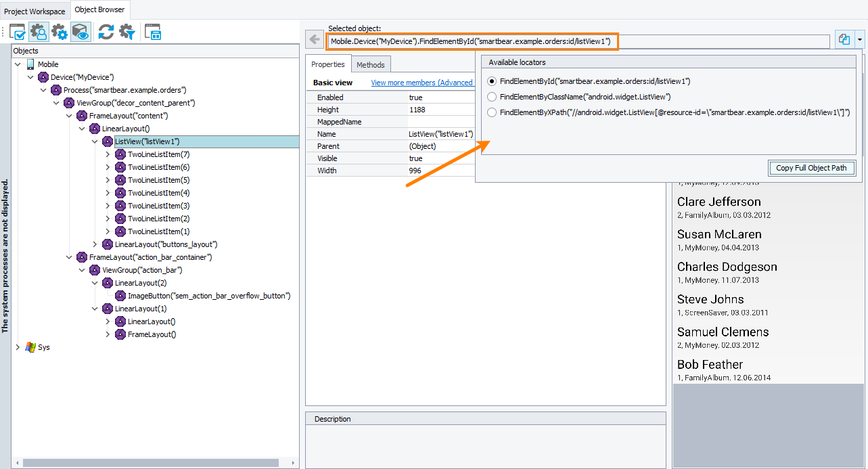Toggle the gear-with-user processes toolbar icon
This screenshot has width=868, height=469.
pyautogui.click(x=39, y=32)
